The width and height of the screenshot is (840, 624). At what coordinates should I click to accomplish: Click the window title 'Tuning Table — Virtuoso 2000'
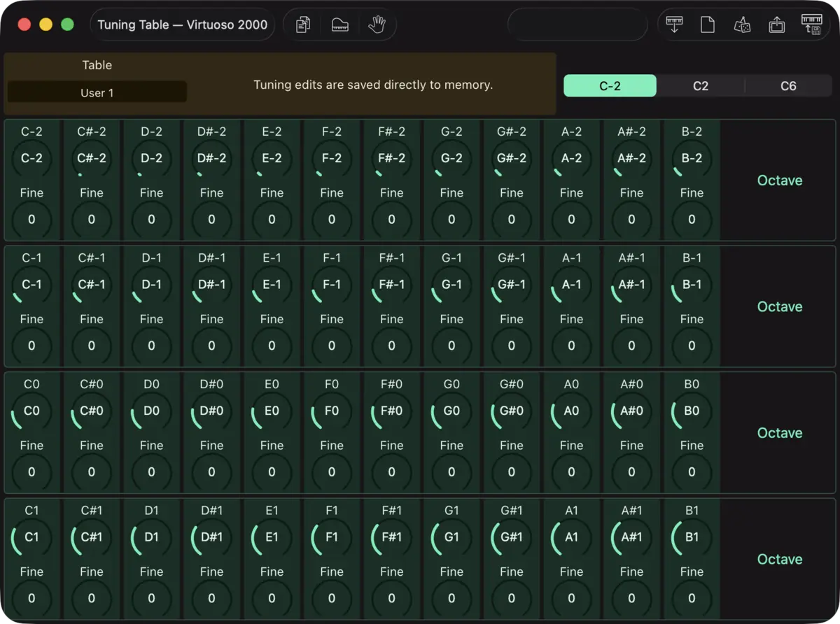[183, 24]
